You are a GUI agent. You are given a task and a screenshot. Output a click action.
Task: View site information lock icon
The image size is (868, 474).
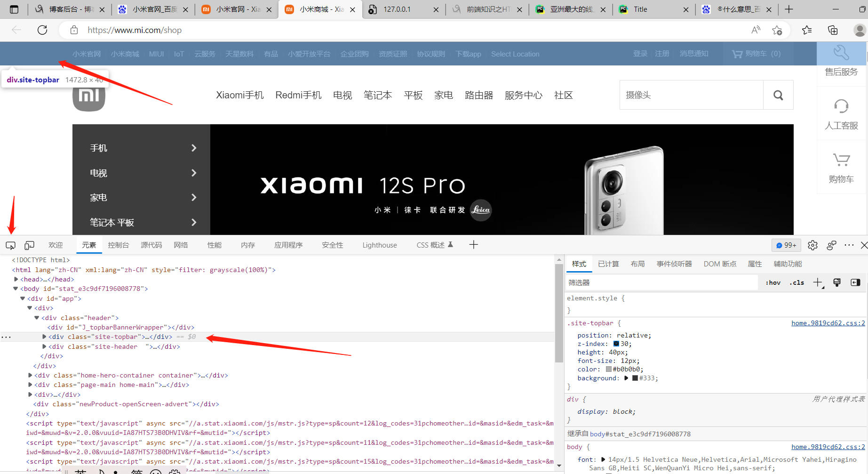pos(74,30)
